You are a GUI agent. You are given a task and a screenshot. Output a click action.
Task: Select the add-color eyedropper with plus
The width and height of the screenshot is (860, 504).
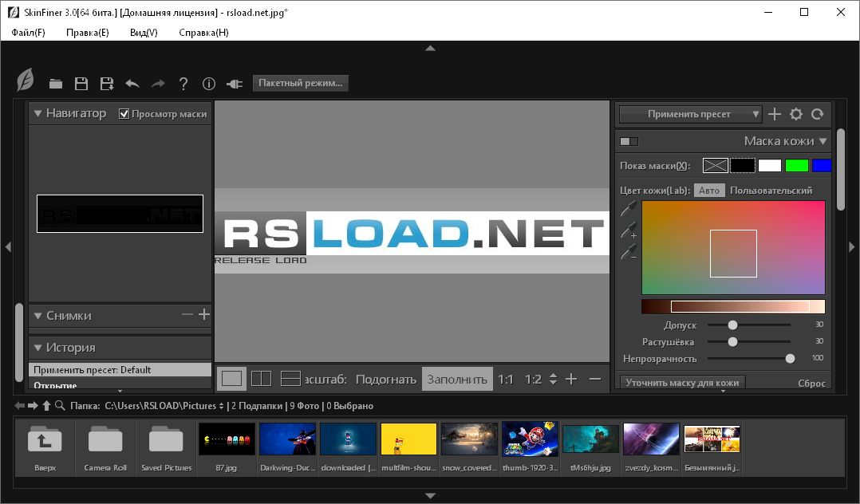(629, 232)
